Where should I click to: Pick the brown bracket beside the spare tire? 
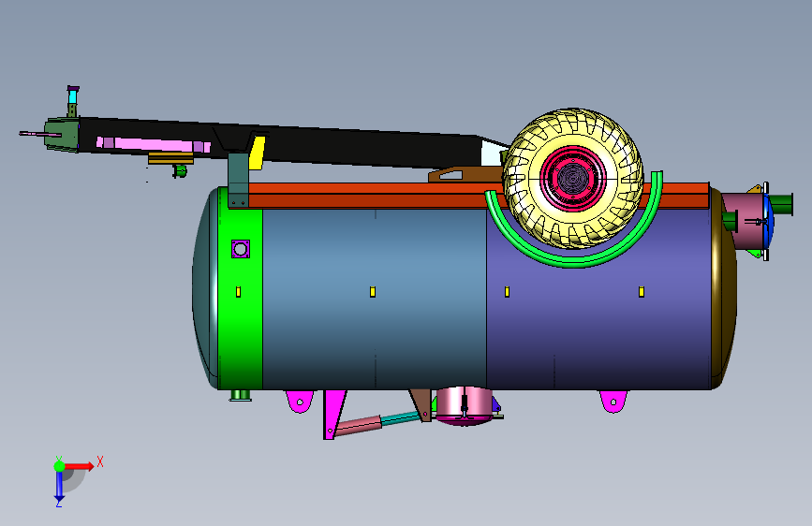click(468, 174)
